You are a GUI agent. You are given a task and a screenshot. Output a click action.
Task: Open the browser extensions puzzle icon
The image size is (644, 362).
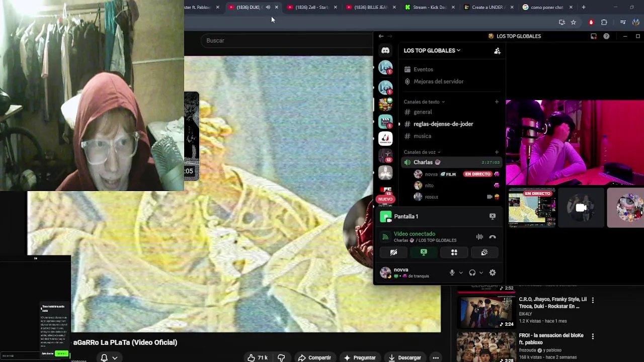[x=604, y=22]
